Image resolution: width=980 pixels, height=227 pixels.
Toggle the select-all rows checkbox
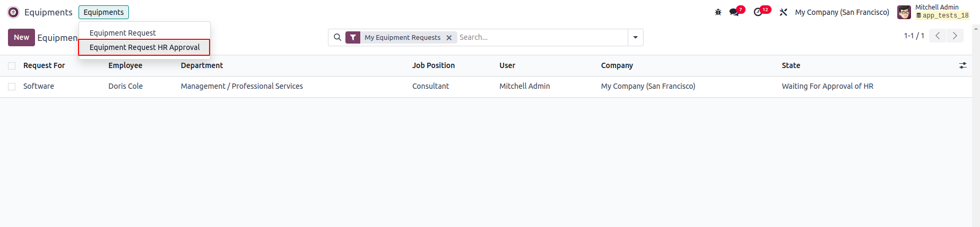(x=12, y=66)
